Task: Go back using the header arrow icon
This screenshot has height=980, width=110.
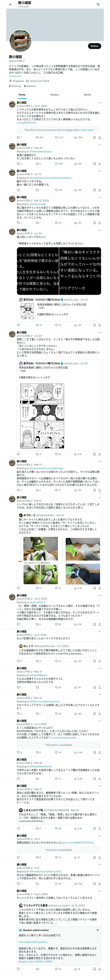Action: coord(11,5)
